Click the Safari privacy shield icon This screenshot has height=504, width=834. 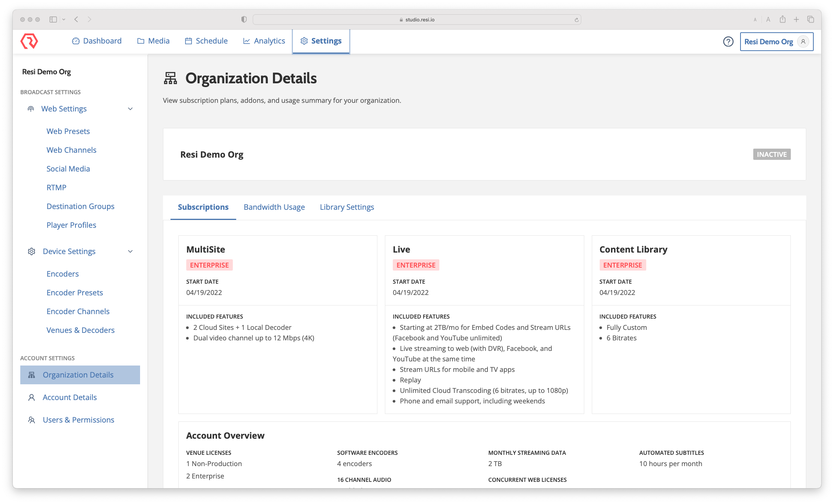pyautogui.click(x=244, y=20)
